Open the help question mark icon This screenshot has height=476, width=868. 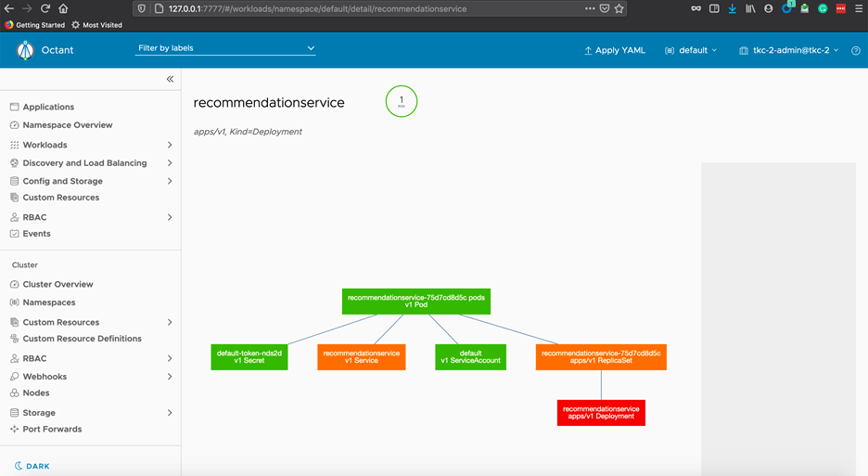[x=855, y=50]
